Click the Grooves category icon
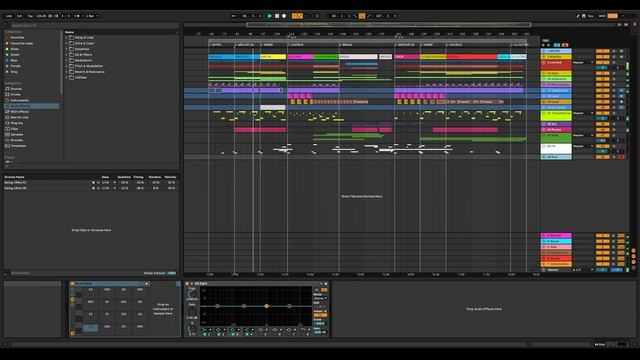The image size is (640, 360). 7,140
